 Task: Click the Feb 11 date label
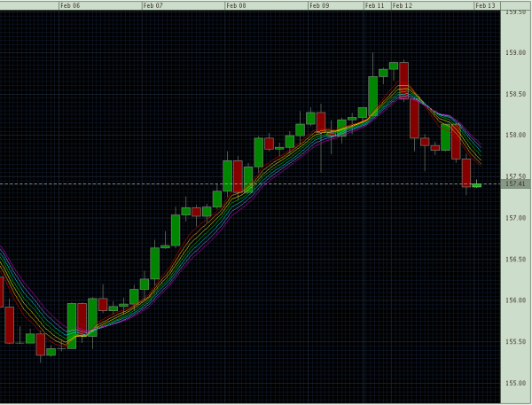374,6
